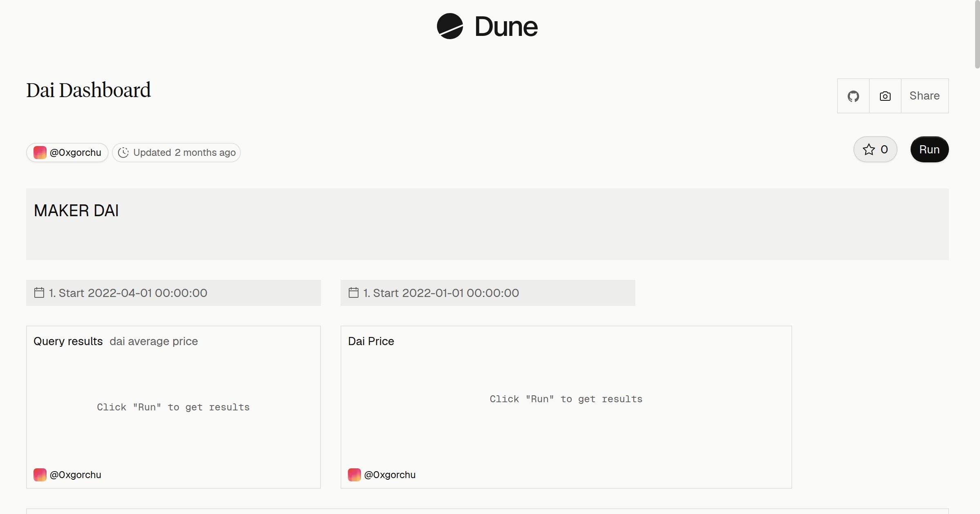980x514 pixels.
Task: Open the Start 2022-04-01 date field
Action: coord(174,293)
